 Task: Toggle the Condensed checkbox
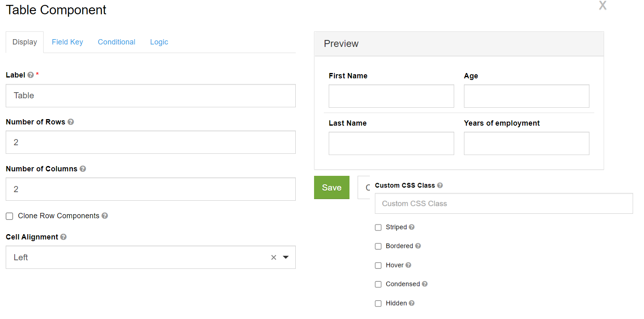[x=378, y=284]
